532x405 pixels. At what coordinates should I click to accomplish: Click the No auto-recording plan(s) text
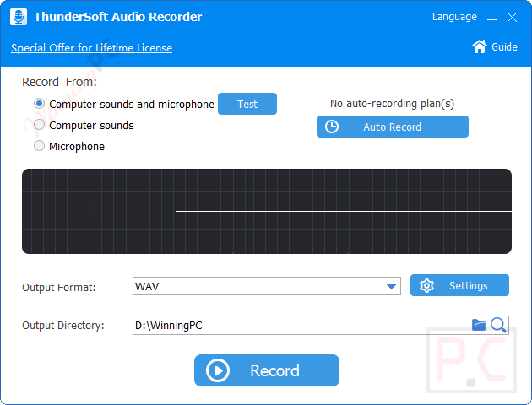392,104
